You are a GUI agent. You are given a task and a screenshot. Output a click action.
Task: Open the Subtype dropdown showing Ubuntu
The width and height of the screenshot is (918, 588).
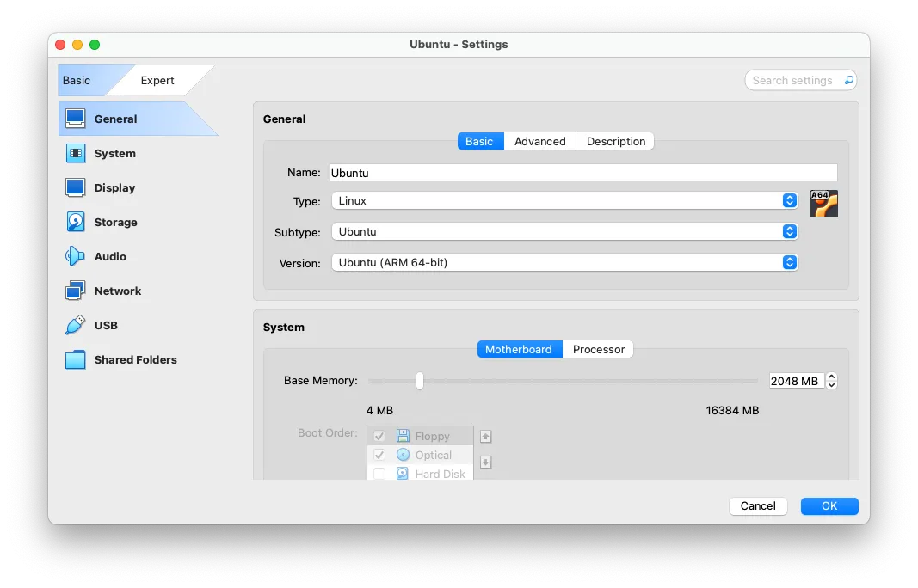point(564,232)
